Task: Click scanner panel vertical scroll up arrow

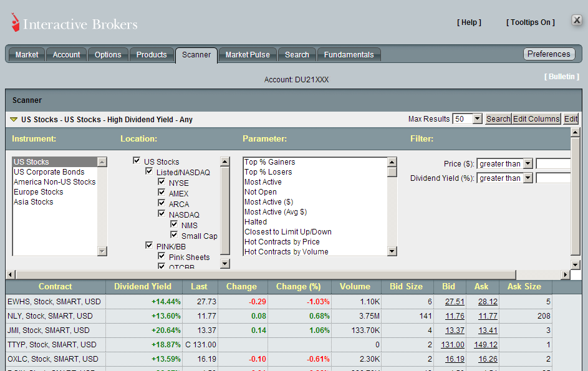Action: point(576,132)
